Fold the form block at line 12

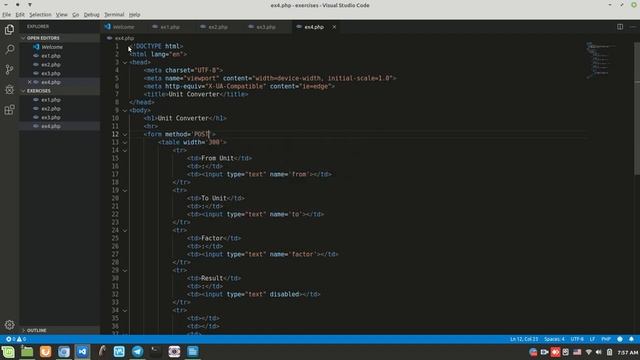pos(125,134)
